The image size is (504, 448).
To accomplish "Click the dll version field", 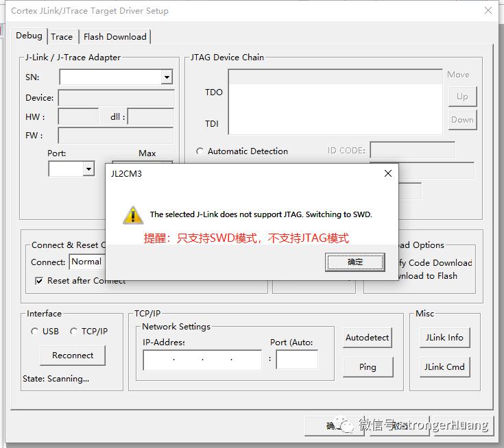I will (x=151, y=116).
